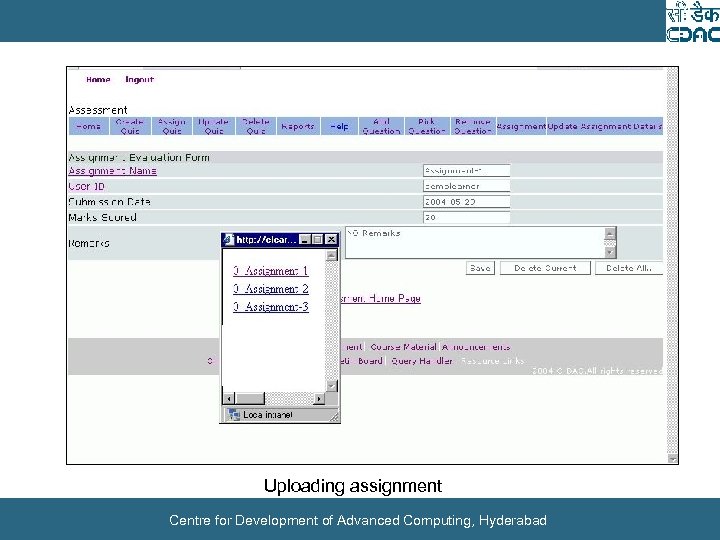Open Reports menu item
The width and height of the screenshot is (720, 540).
298,126
